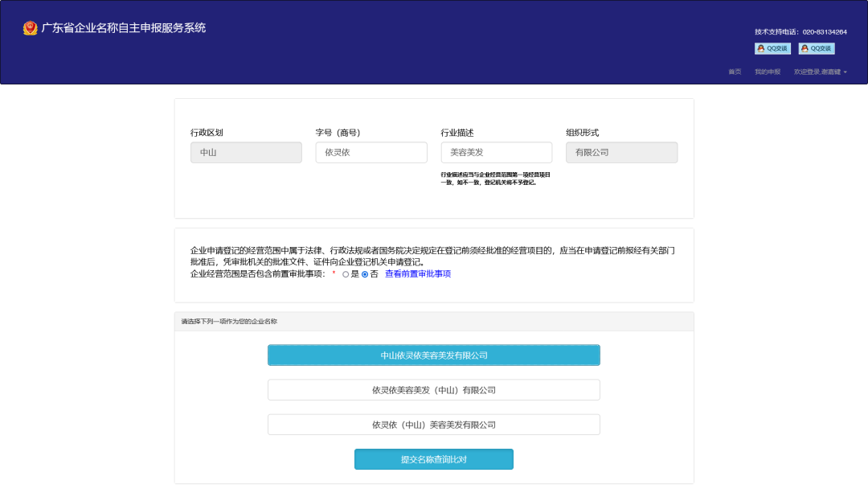Click the chevron beside the logged-in username

(x=845, y=72)
